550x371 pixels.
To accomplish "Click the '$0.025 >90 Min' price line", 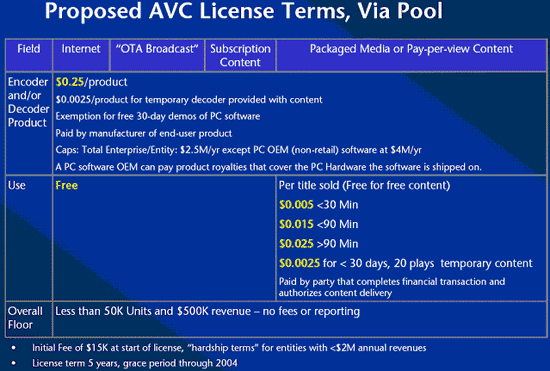I will point(318,244).
